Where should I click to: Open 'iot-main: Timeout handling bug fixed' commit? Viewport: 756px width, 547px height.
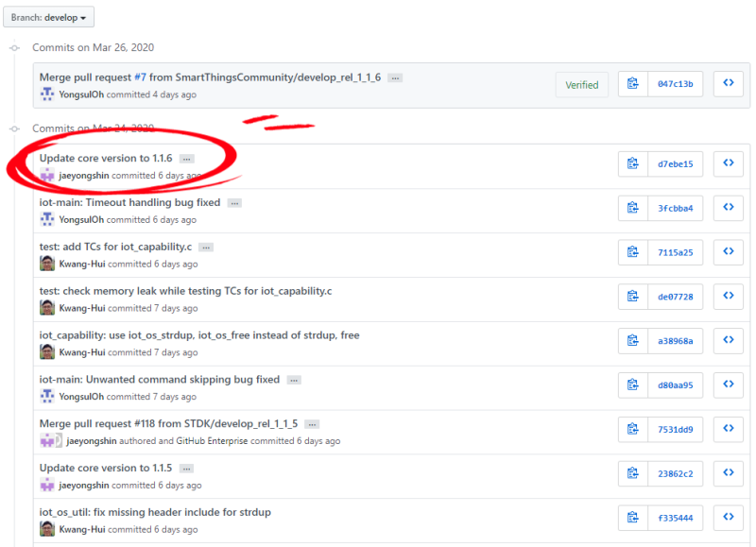click(x=129, y=202)
